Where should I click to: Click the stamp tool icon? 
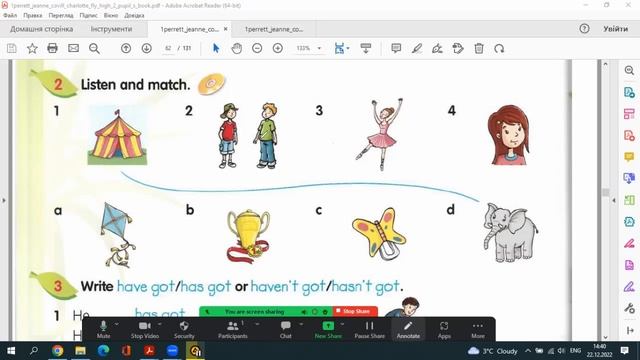pos(458,48)
